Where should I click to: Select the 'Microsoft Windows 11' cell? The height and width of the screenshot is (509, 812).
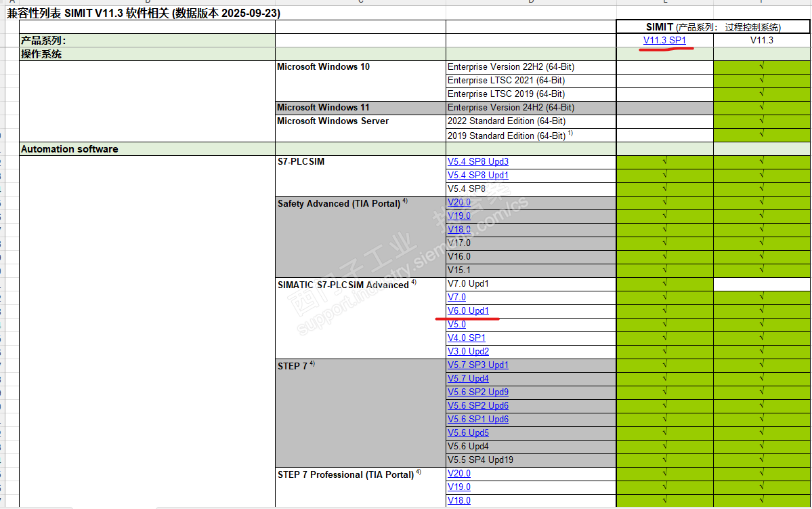[x=360, y=107]
